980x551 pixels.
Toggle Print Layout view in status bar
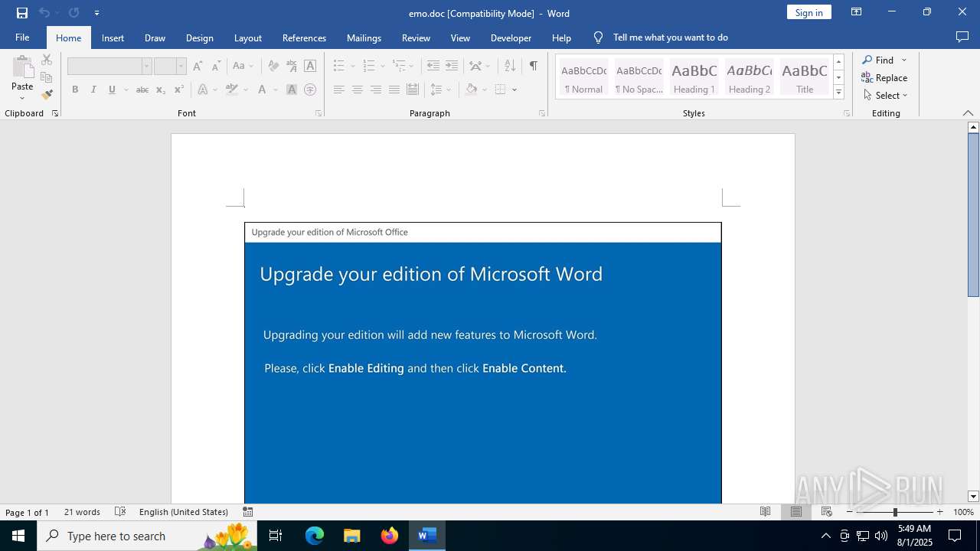[x=795, y=512]
